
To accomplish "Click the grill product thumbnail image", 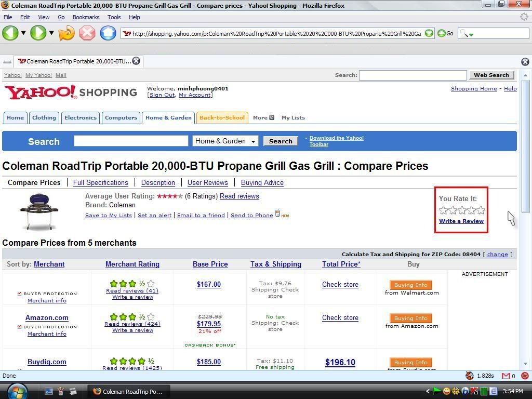I will point(39,211).
